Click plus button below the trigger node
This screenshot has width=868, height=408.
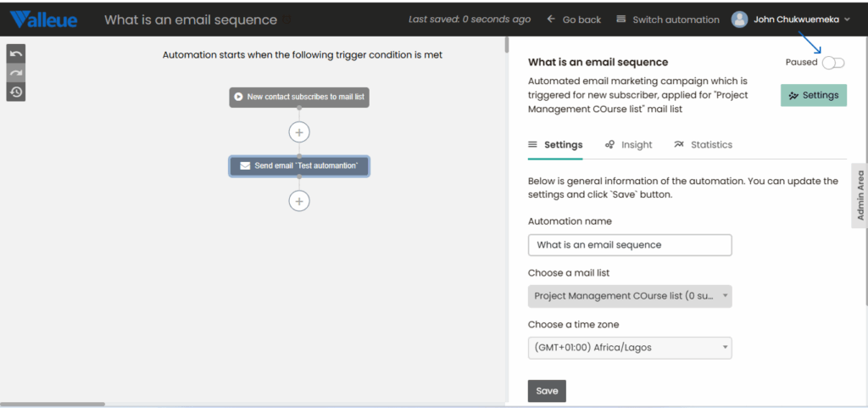tap(299, 132)
